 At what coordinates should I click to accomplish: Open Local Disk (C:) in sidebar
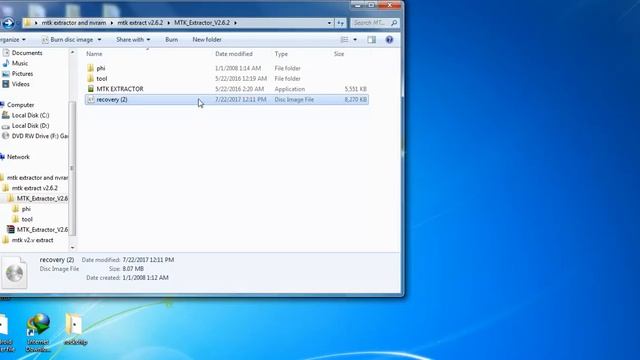tap(30, 115)
